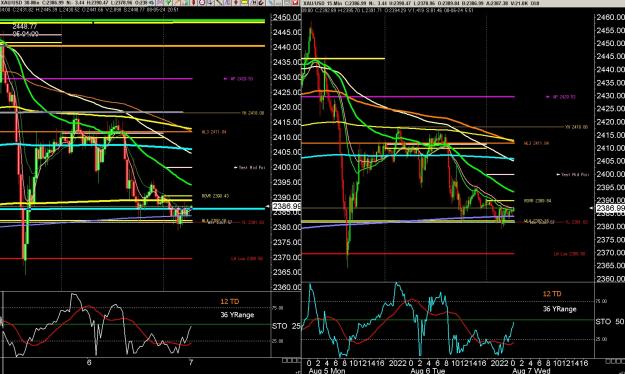The image size is (625, 374).
Task: Click 2440.00 on the left chart's price axis
Action: click(x=287, y=47)
